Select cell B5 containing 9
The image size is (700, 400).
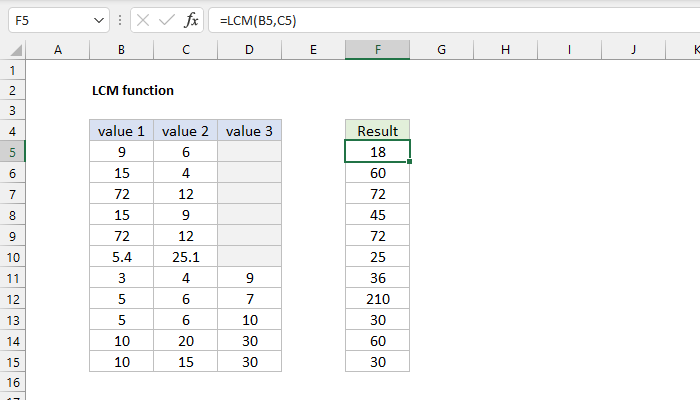click(121, 152)
